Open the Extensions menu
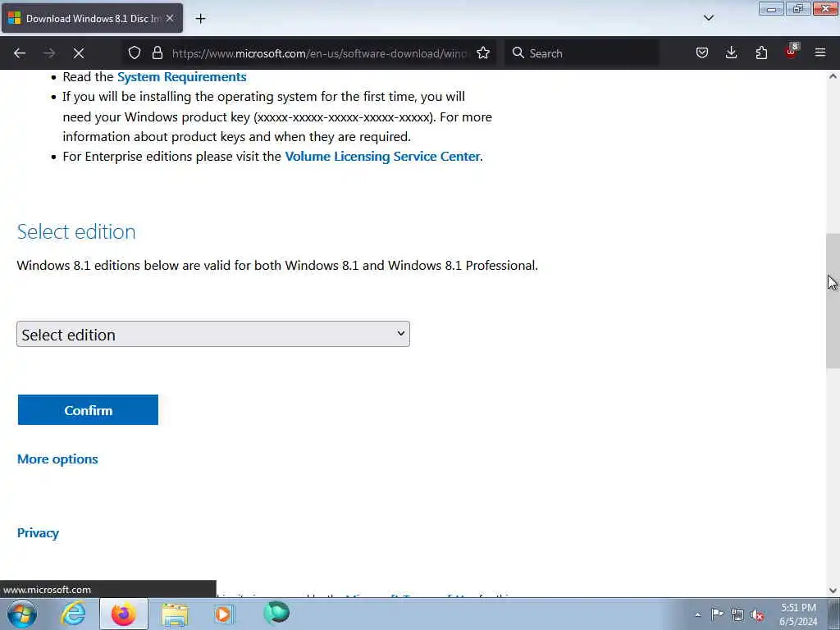840x630 pixels. coord(761,52)
